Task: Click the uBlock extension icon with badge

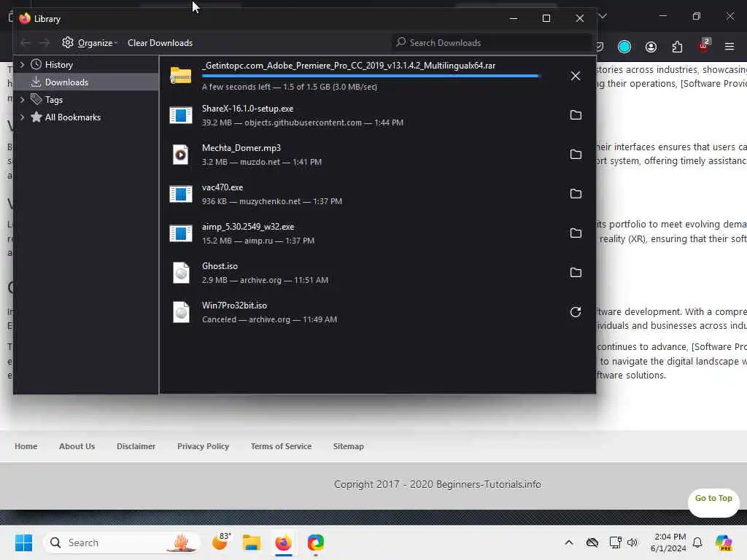Action: 704,46
